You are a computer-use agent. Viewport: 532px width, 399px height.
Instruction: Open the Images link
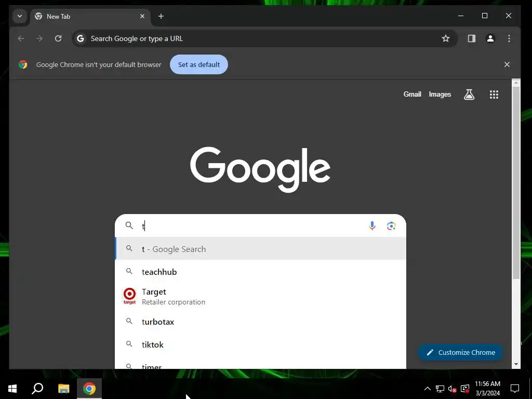[440, 95]
